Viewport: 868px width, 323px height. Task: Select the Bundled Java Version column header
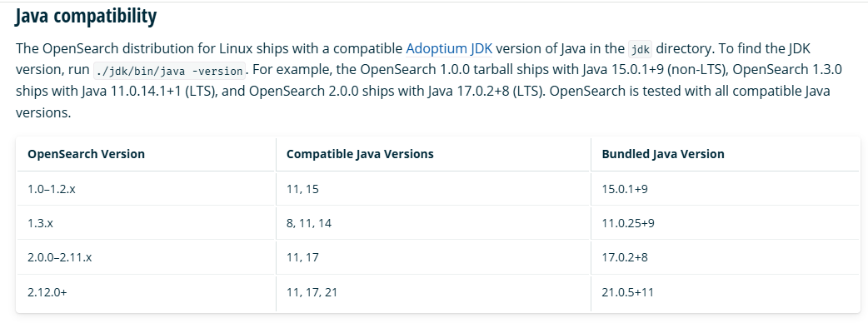point(726,154)
